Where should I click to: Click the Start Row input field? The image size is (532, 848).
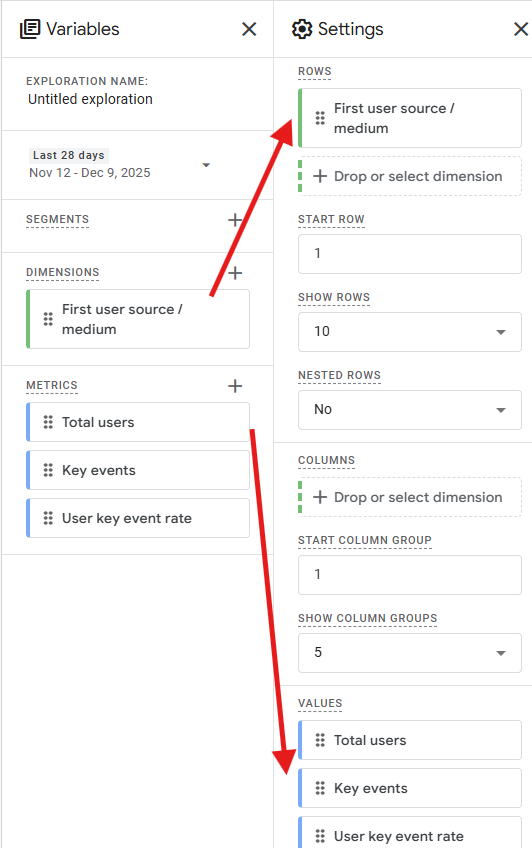tap(410, 254)
